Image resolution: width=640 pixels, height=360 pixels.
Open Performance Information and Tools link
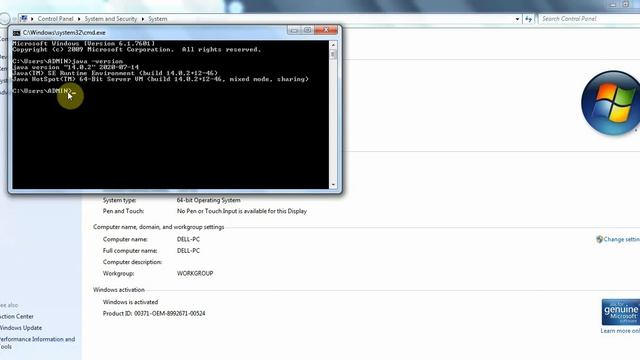point(37,343)
